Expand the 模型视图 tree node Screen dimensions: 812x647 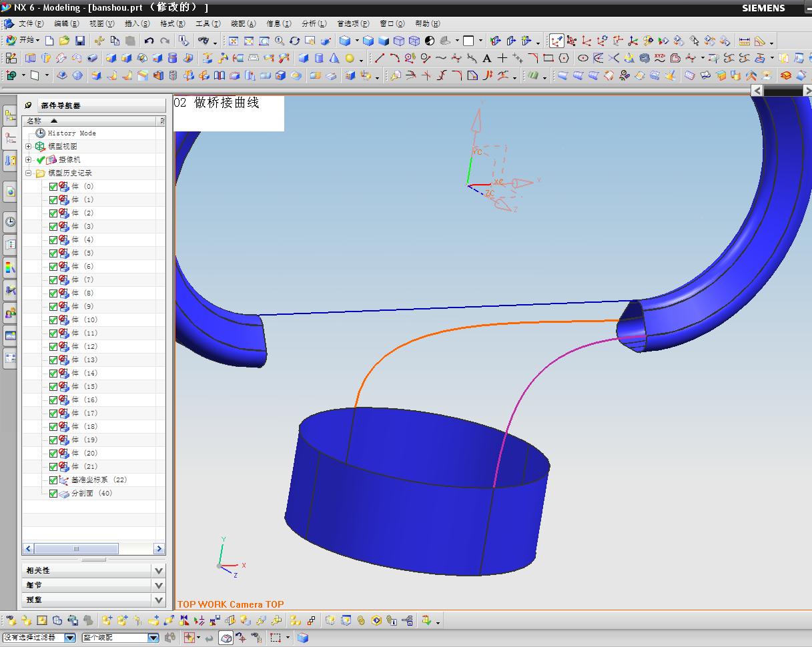[x=29, y=146]
